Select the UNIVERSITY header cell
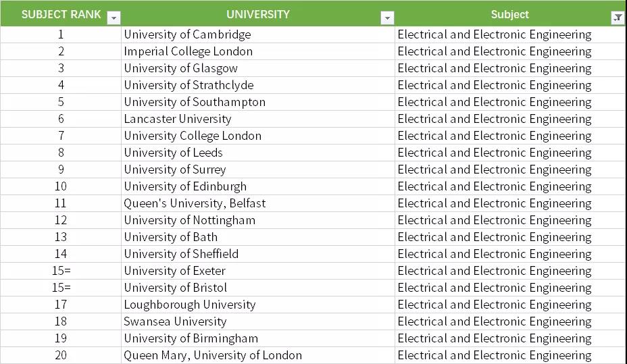Viewport: 627px width, 364px height. pos(257,14)
